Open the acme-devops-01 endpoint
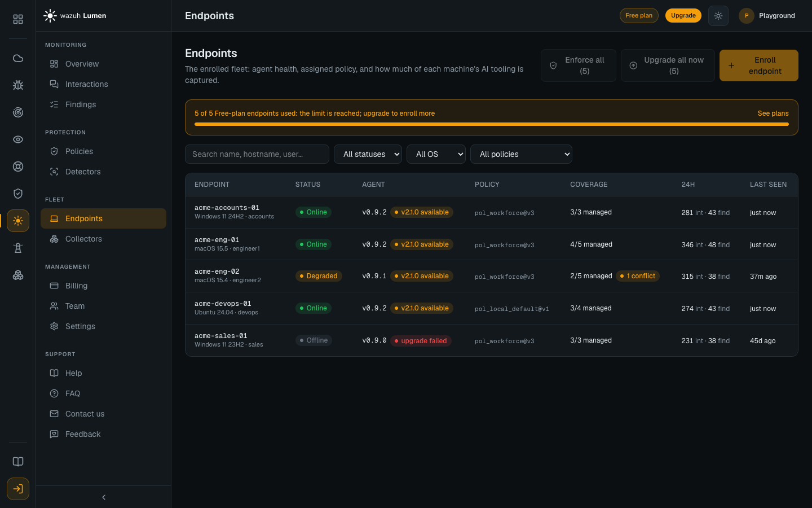Viewport: 812px width, 508px height. click(x=492, y=308)
